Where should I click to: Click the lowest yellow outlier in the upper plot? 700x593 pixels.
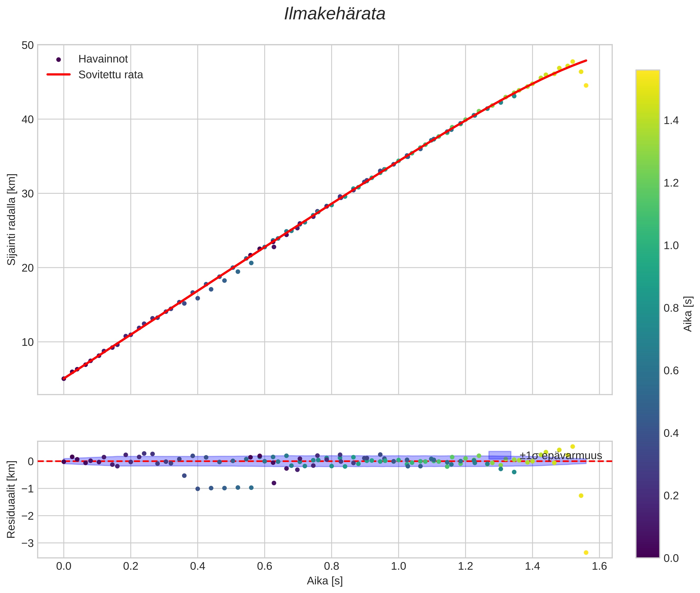(586, 85)
